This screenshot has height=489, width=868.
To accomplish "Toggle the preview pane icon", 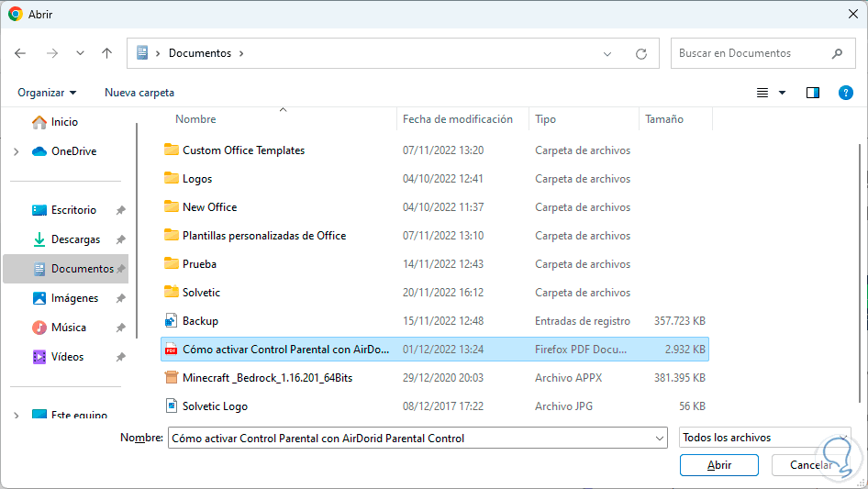I will click(x=812, y=93).
